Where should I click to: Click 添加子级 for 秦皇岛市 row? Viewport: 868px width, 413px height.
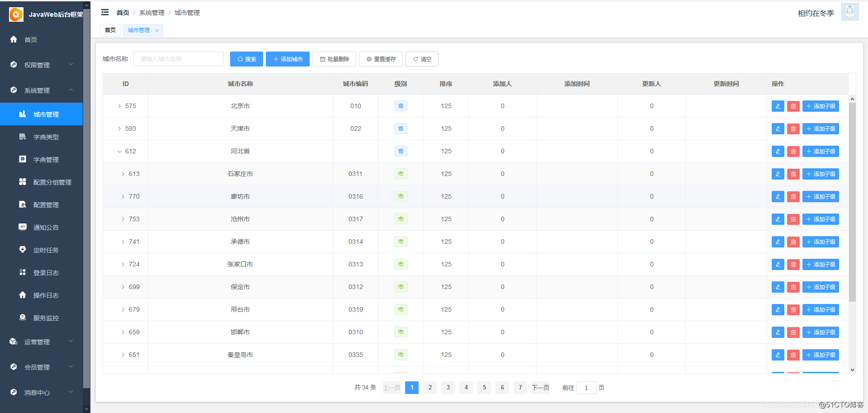(821, 355)
